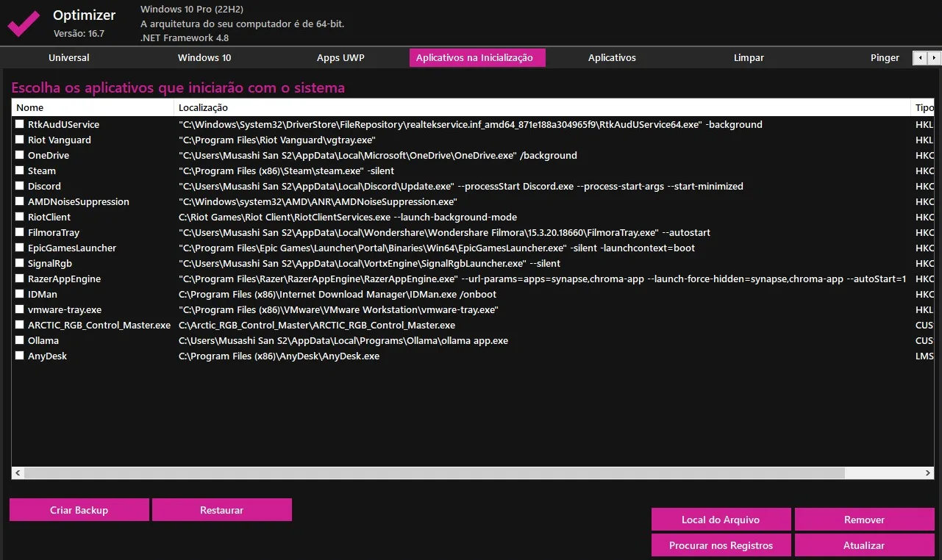942x560 pixels.
Task: Refresh list with Atualizar button
Action: [x=864, y=545]
